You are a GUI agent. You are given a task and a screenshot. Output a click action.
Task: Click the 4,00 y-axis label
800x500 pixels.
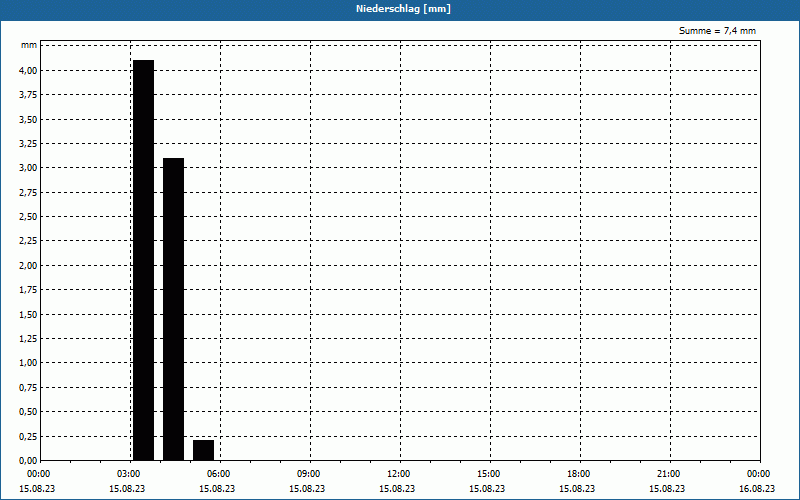pyautogui.click(x=28, y=70)
